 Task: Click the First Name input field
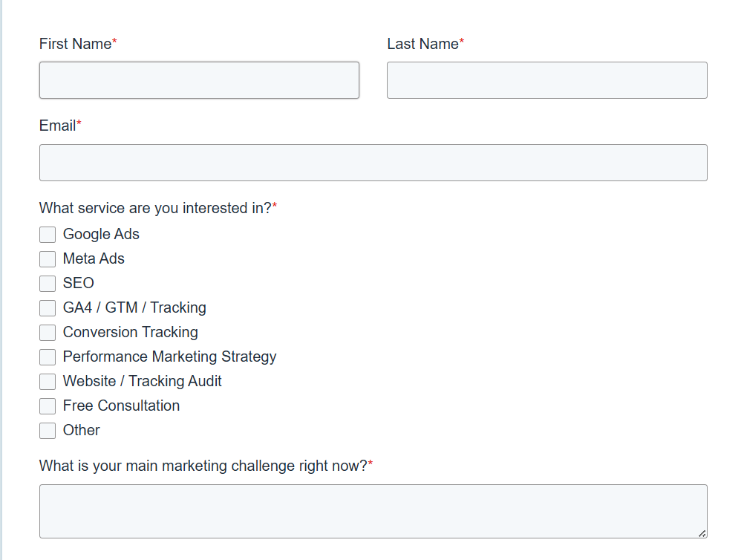[199, 80]
